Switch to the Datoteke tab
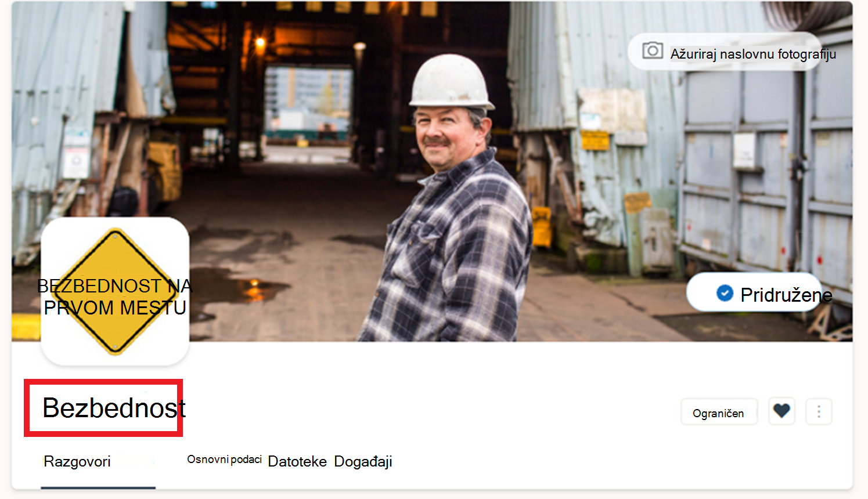The image size is (868, 499). pos(297,462)
